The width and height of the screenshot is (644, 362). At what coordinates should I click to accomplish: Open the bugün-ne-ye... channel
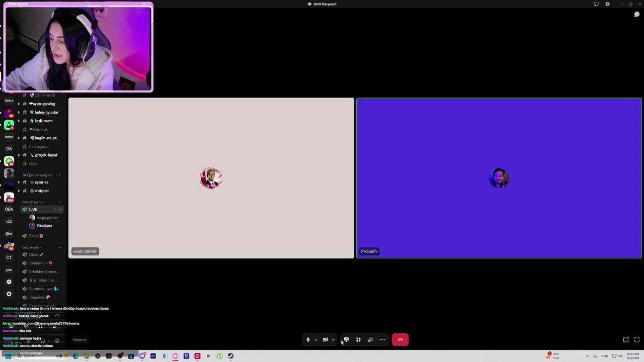point(42,138)
